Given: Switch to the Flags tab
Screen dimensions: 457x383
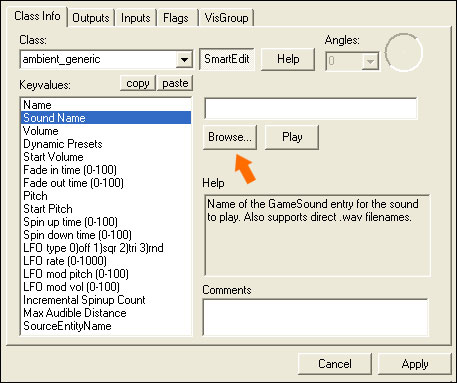Looking at the screenshot, I should click(176, 18).
